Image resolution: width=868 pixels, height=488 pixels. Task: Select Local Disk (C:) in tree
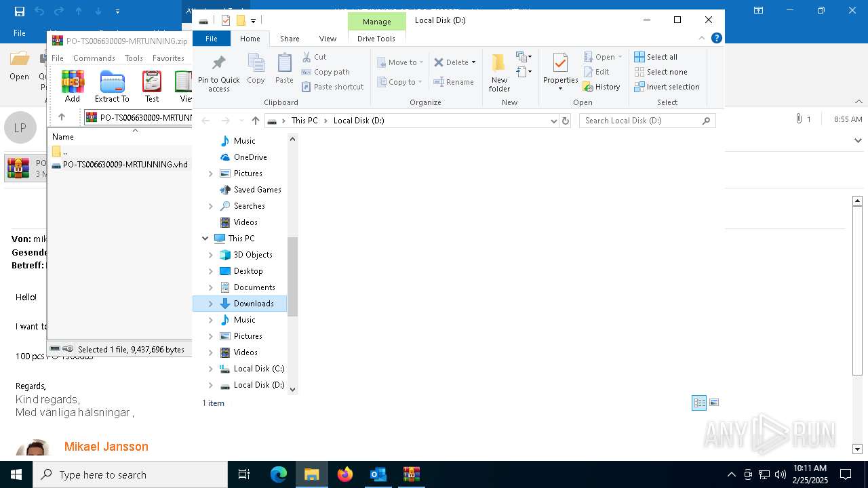[259, 369]
